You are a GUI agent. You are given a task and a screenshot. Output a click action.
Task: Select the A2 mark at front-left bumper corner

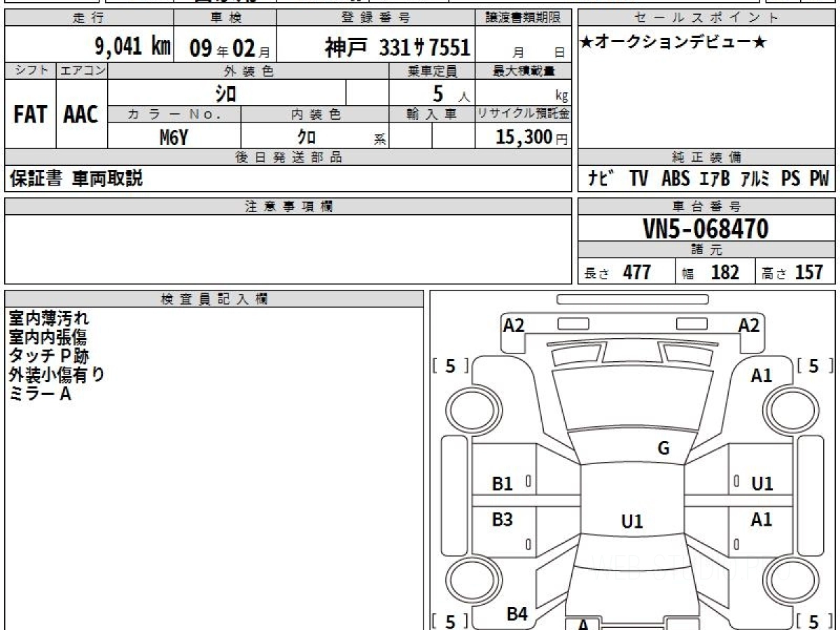point(514,325)
